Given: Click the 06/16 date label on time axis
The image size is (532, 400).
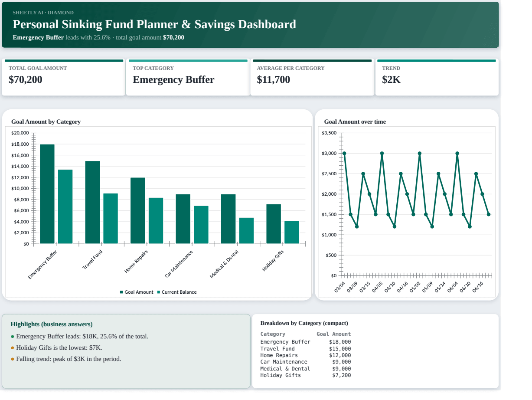Looking at the screenshot, I should pyautogui.click(x=478, y=287).
